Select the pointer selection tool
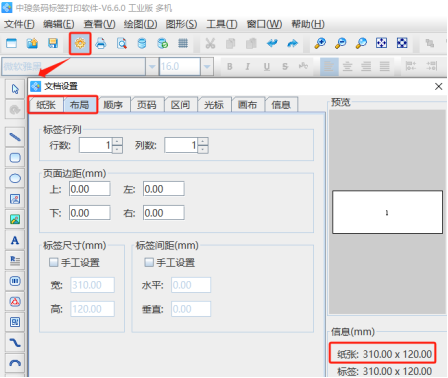This screenshot has width=448, height=378. pyautogui.click(x=15, y=89)
